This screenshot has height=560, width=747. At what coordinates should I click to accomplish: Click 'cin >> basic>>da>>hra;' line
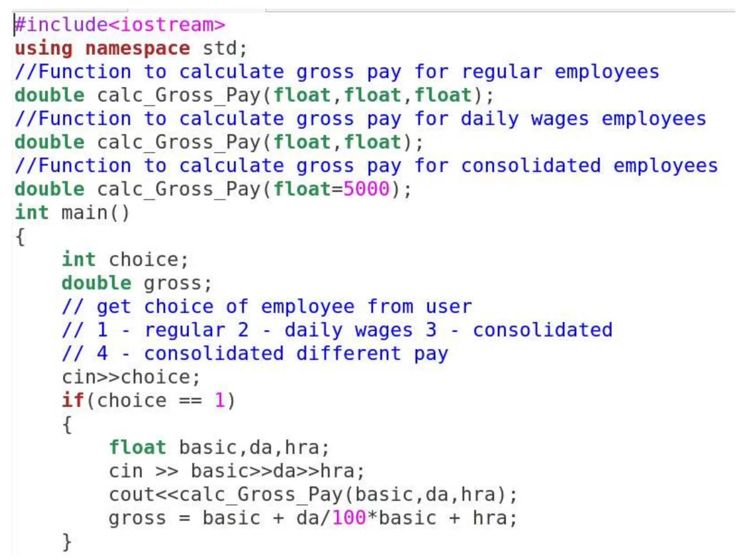pyautogui.click(x=236, y=471)
